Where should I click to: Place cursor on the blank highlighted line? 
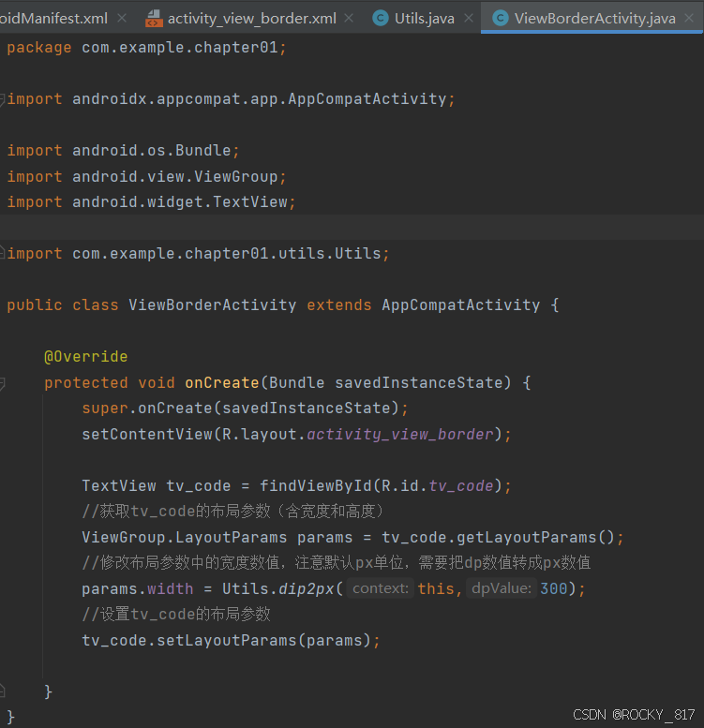[x=352, y=227]
